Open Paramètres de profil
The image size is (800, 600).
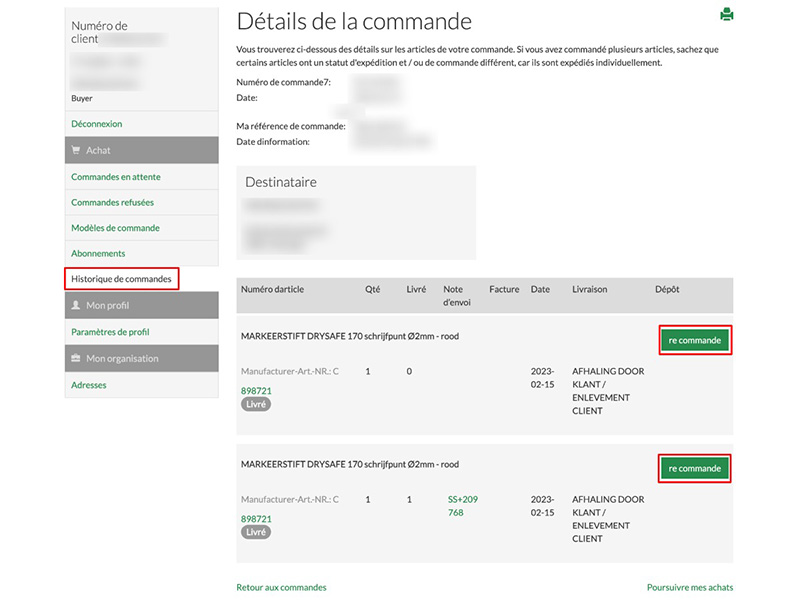tap(110, 332)
